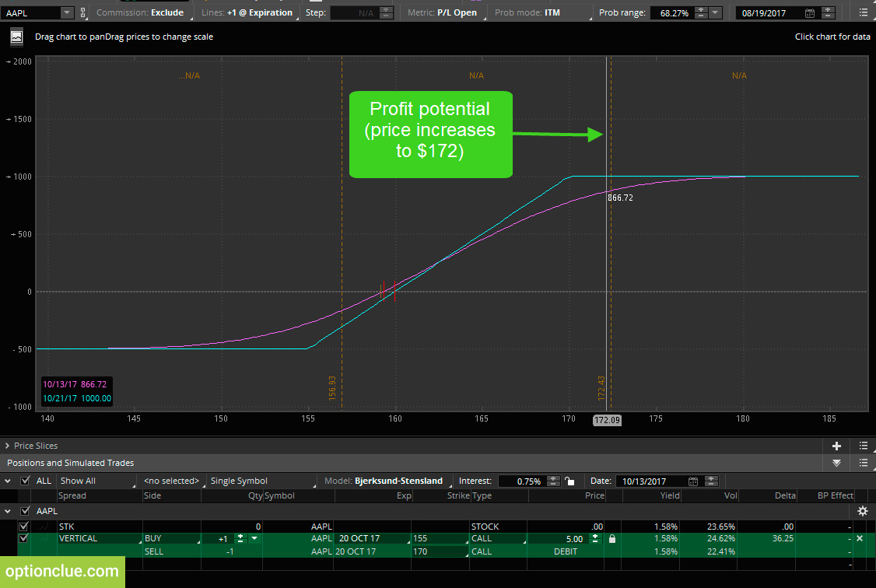Open the 155 strike dropdown
Image resolution: width=876 pixels, height=588 pixels.
(440, 538)
